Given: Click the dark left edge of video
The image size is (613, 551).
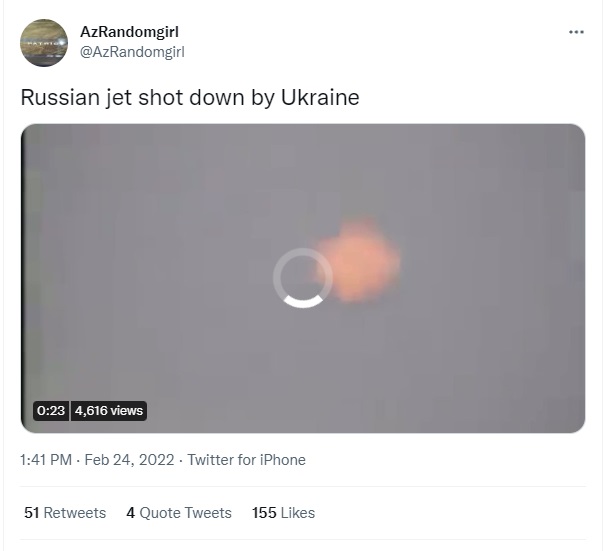Looking at the screenshot, I should point(26,278).
